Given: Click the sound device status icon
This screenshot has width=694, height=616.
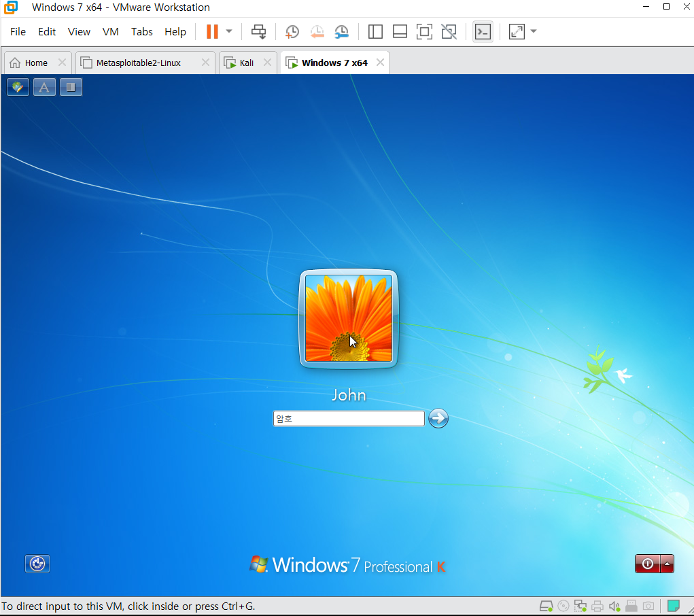Looking at the screenshot, I should click(614, 606).
